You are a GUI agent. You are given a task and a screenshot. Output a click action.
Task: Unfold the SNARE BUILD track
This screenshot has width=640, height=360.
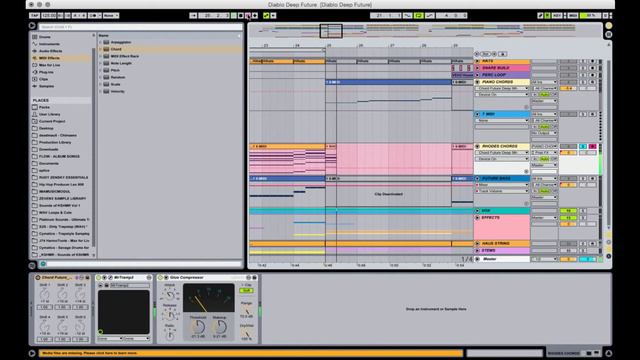(x=477, y=68)
